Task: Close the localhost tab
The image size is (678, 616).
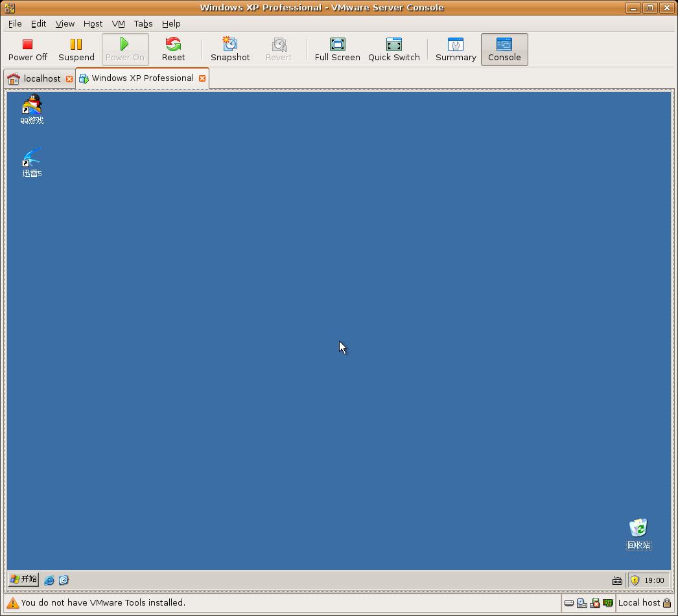Action: point(69,78)
